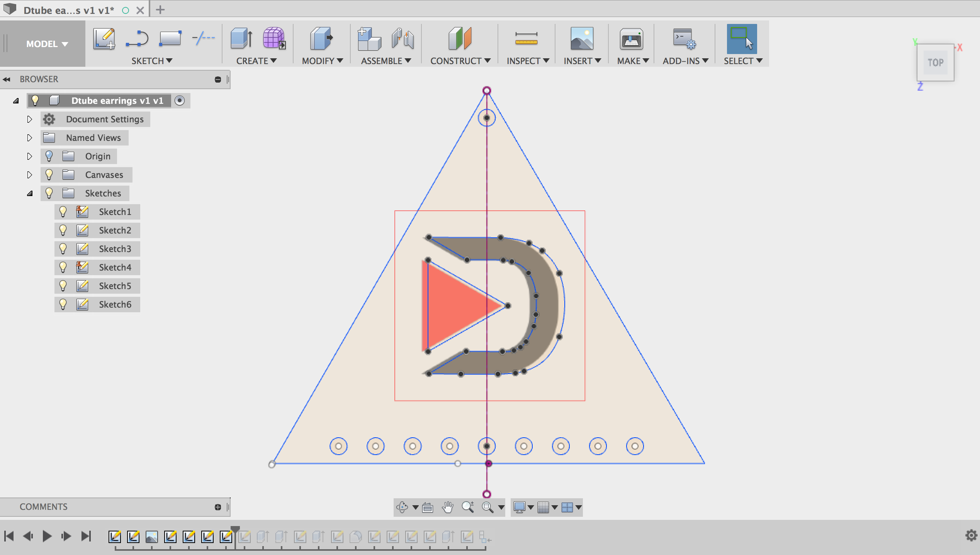Viewport: 980px width, 555px height.
Task: Click the Scripts and Add-Ins icon
Action: point(684,39)
